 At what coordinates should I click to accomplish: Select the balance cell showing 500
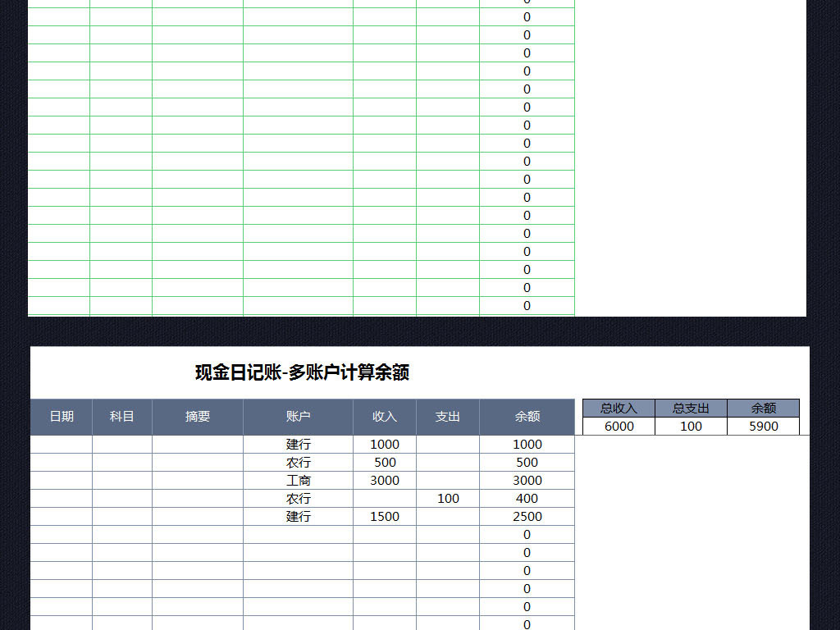(527, 463)
